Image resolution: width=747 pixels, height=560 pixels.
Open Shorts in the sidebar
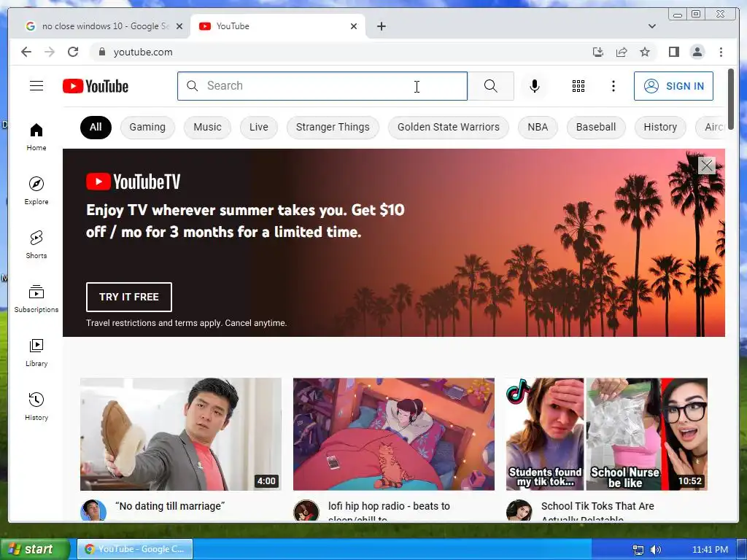(36, 245)
